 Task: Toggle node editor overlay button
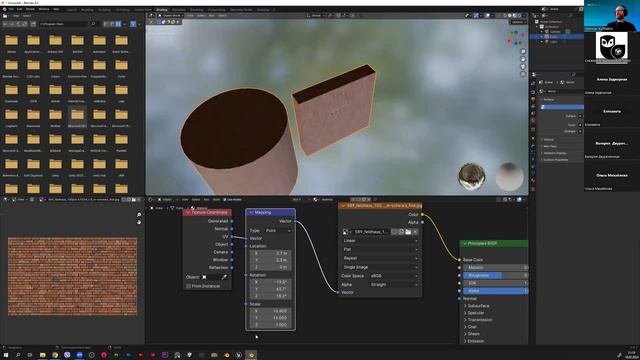[519, 200]
